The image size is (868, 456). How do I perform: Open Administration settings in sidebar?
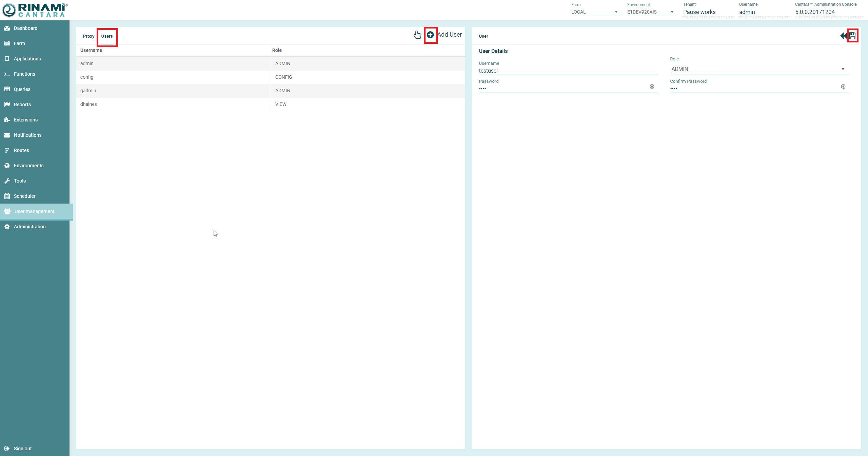[x=29, y=227]
